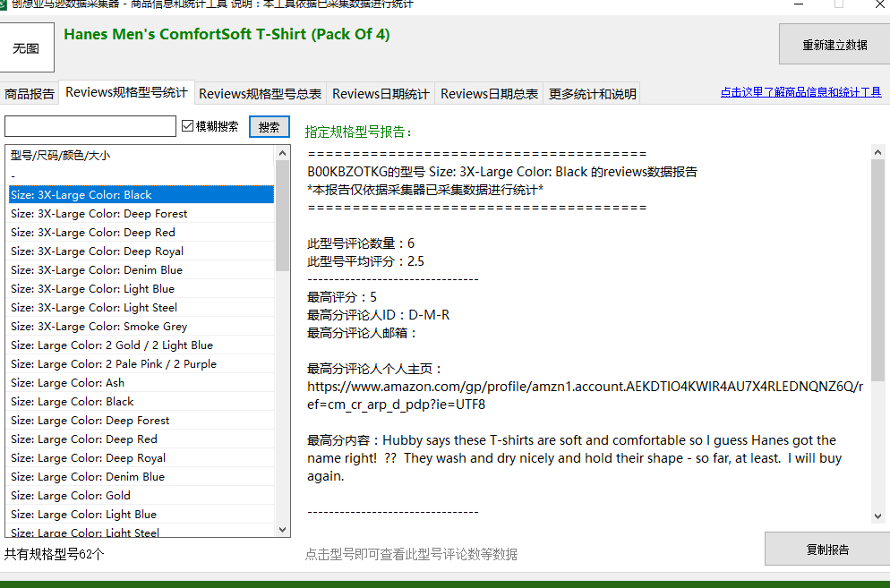Image resolution: width=890 pixels, height=588 pixels.
Task: Click model list scrollbar up arrow
Action: pos(282,153)
